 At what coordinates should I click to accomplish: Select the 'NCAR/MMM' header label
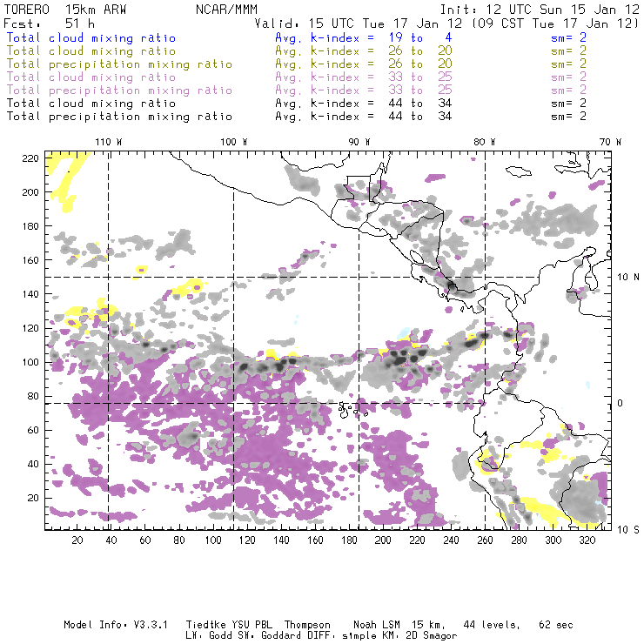coord(226,10)
